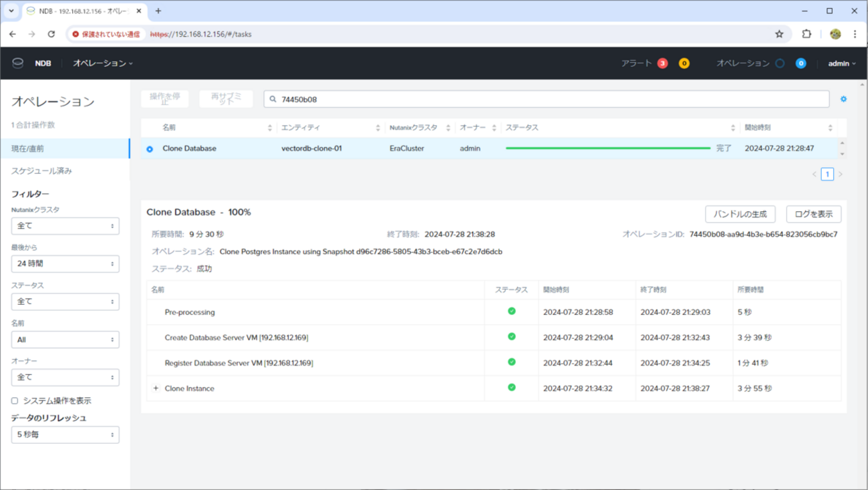Viewport: 868px width, 490px height.
Task: Click the バンドルの生成 button
Action: [740, 214]
